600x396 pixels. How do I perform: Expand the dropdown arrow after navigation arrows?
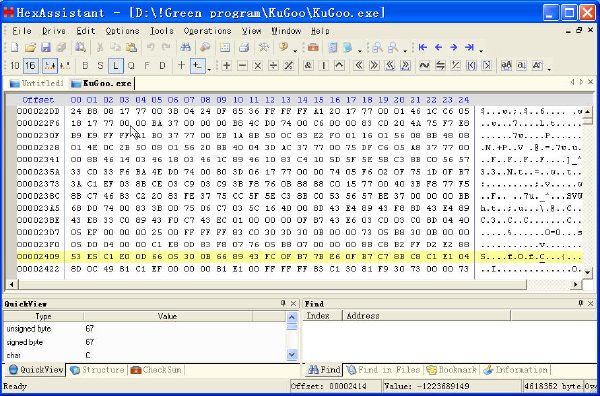481,50
